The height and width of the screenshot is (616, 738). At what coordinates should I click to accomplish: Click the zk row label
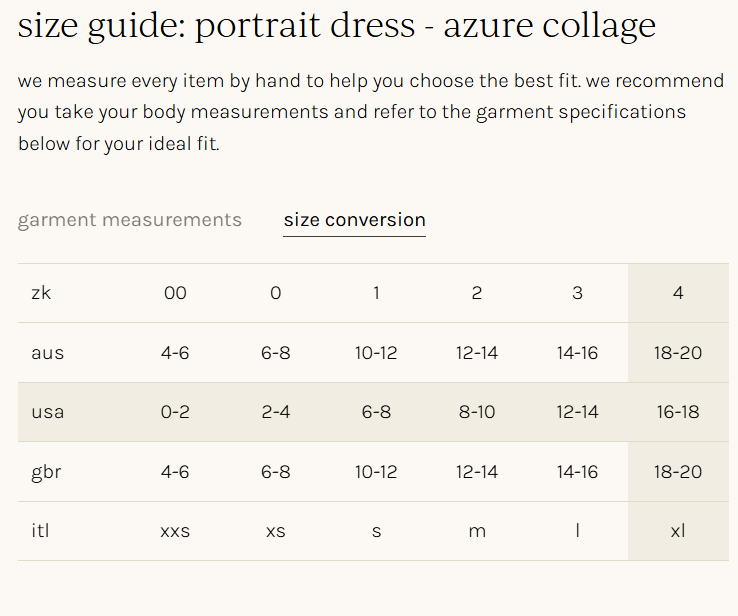click(41, 293)
